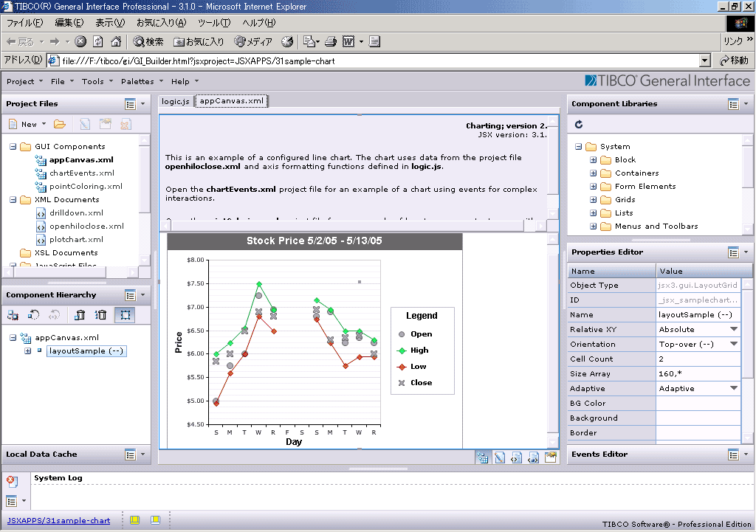The width and height of the screenshot is (756, 532).
Task: Click the Internet Explorer Favorites button
Action: (x=199, y=41)
